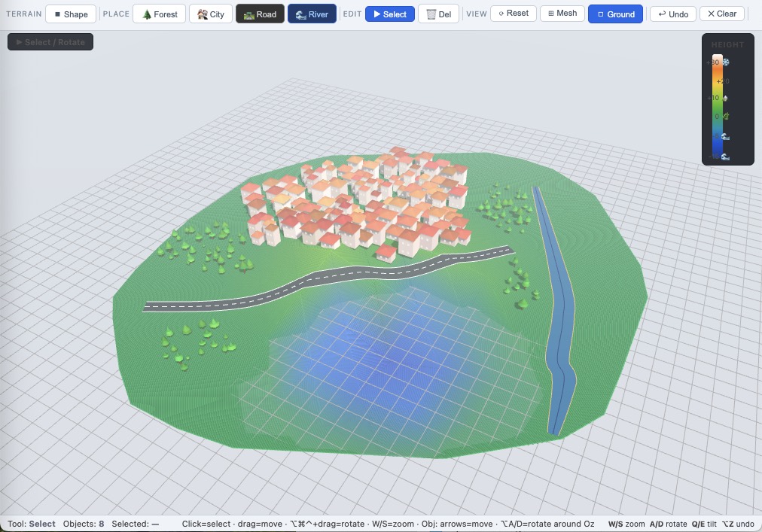Activate the River placement tool
This screenshot has height=532, width=762.
[312, 14]
